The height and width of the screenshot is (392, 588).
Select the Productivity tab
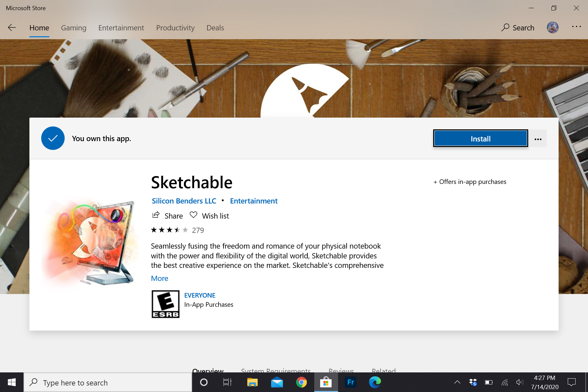click(x=175, y=28)
